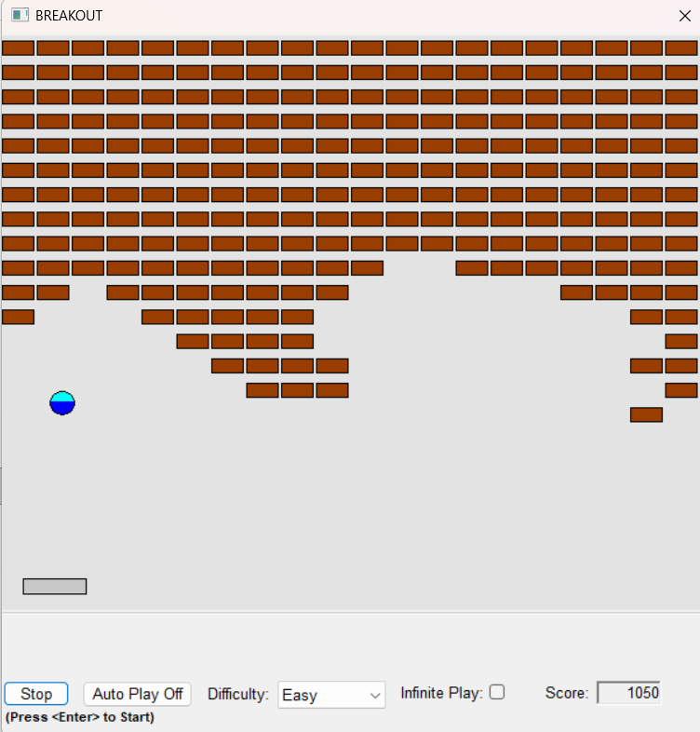The width and height of the screenshot is (700, 732).
Task: Click leftmost brick in lowest center cluster row
Action: click(x=262, y=390)
